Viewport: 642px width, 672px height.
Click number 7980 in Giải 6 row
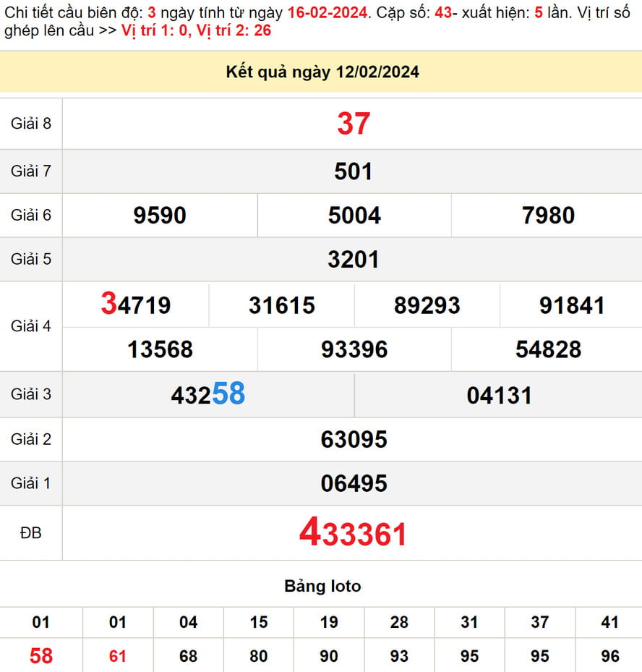click(x=548, y=216)
